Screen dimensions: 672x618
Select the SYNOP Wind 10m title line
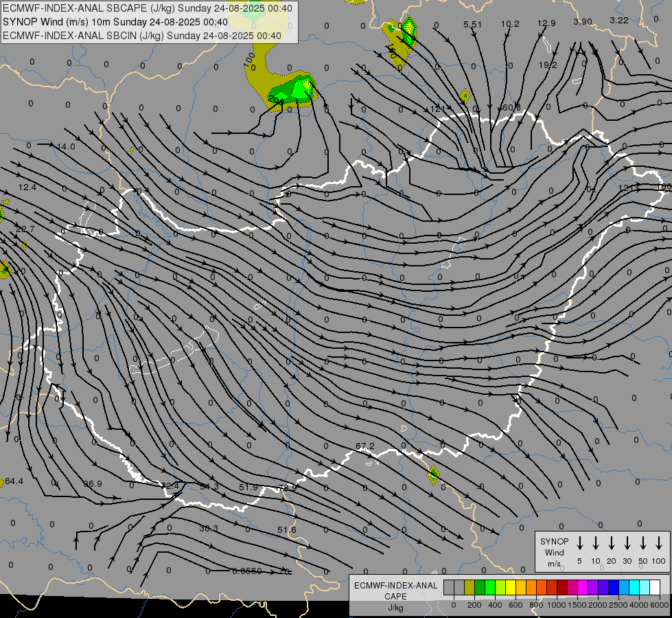coord(115,22)
